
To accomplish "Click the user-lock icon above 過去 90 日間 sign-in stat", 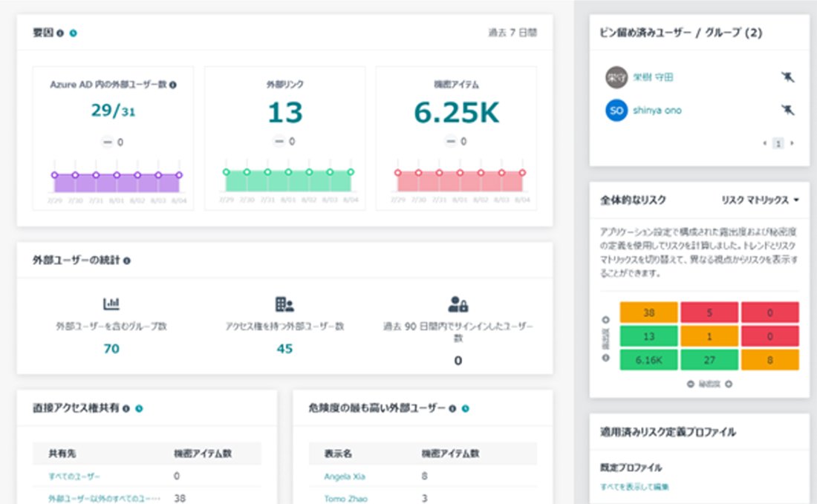I will (458, 304).
